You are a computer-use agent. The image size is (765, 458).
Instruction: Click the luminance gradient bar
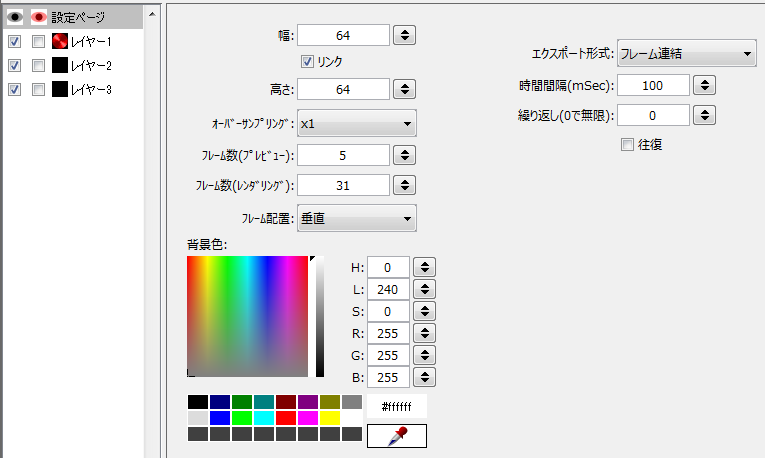[x=320, y=316]
